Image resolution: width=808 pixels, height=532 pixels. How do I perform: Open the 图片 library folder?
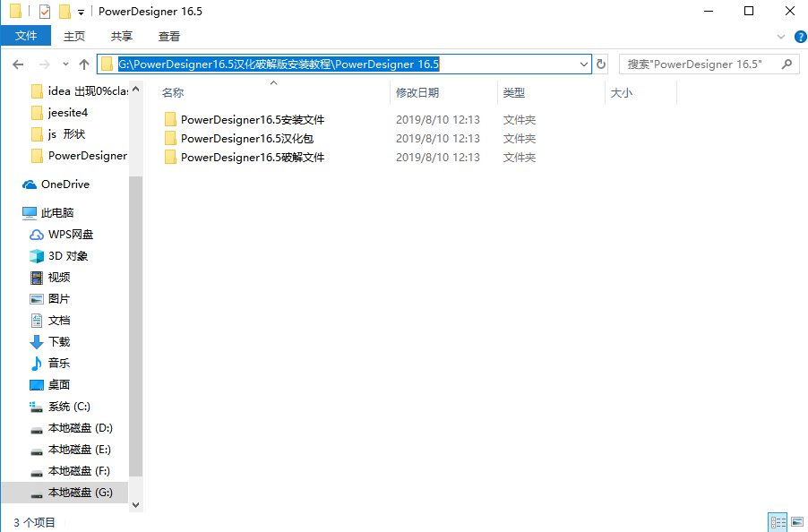click(x=50, y=299)
